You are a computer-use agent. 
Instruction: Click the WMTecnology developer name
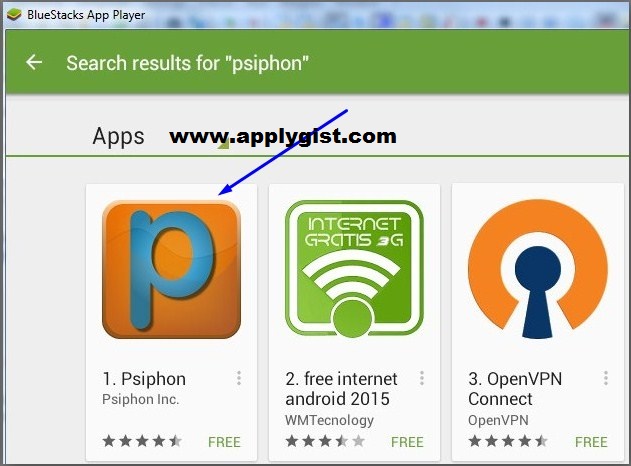pyautogui.click(x=330, y=420)
